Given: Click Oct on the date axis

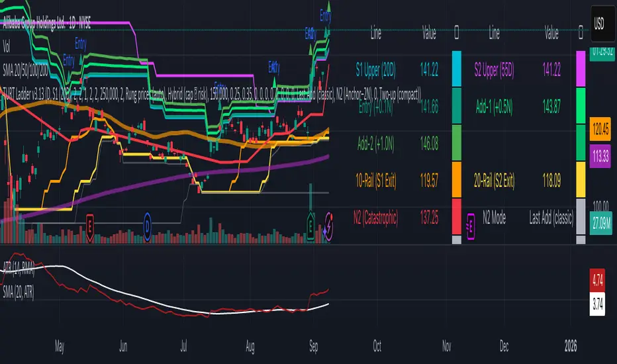Looking at the screenshot, I should (377, 346).
